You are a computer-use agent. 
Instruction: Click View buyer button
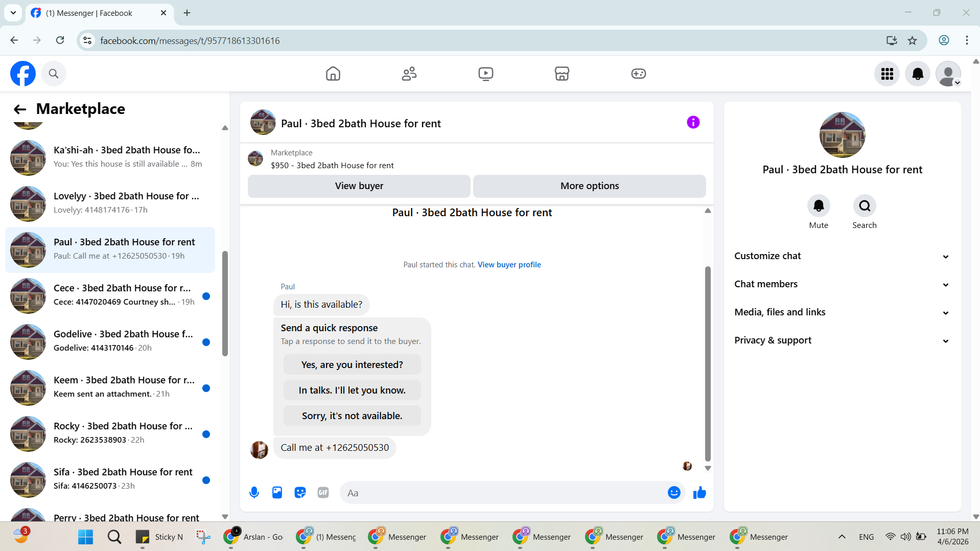(359, 186)
